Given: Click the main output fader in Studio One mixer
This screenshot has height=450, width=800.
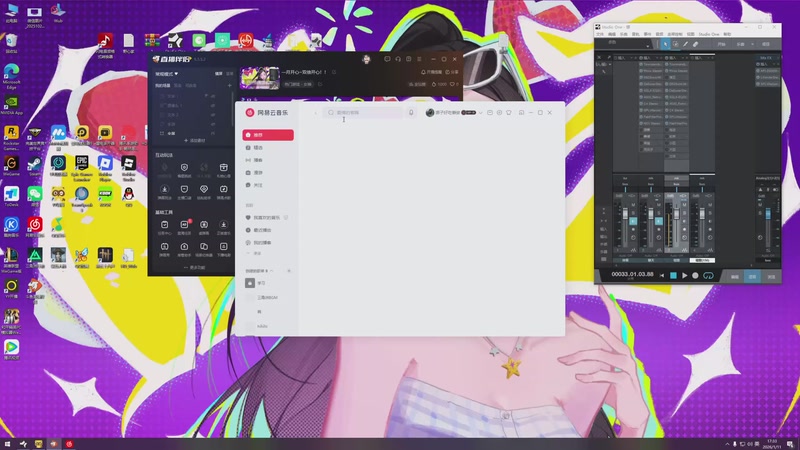Looking at the screenshot, I should click(768, 214).
